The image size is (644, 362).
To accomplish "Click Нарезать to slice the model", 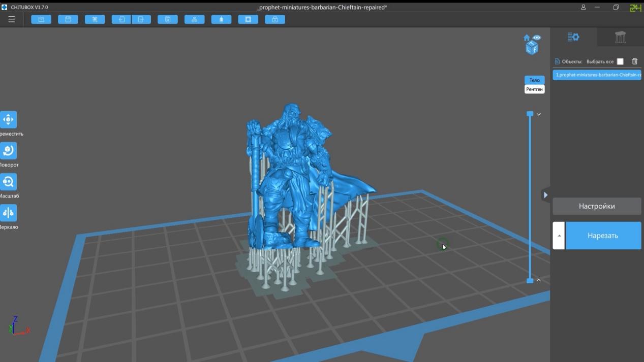I will (603, 235).
